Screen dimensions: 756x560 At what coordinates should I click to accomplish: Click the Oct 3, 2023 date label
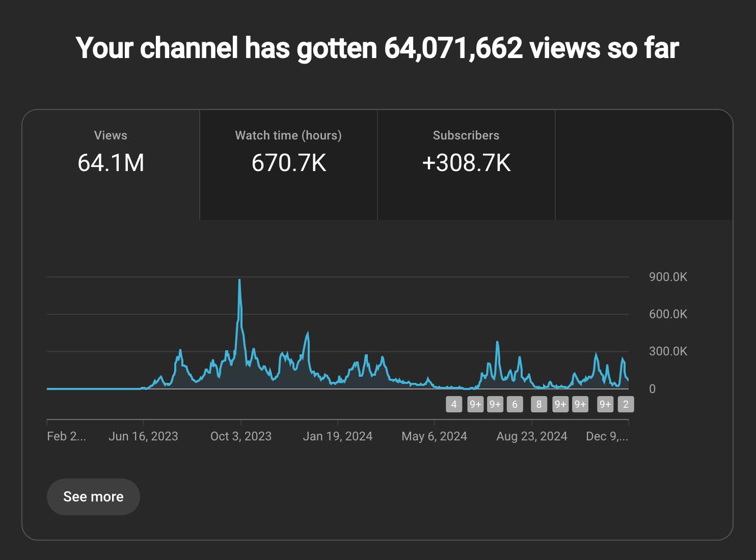point(241,436)
